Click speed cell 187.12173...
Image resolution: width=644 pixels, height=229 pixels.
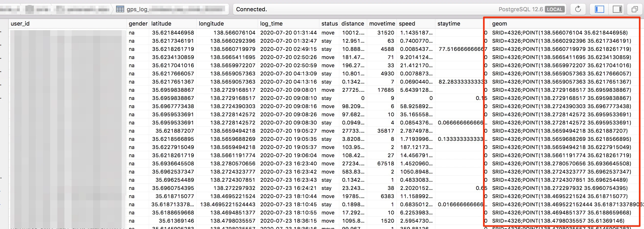pyautogui.click(x=416, y=147)
